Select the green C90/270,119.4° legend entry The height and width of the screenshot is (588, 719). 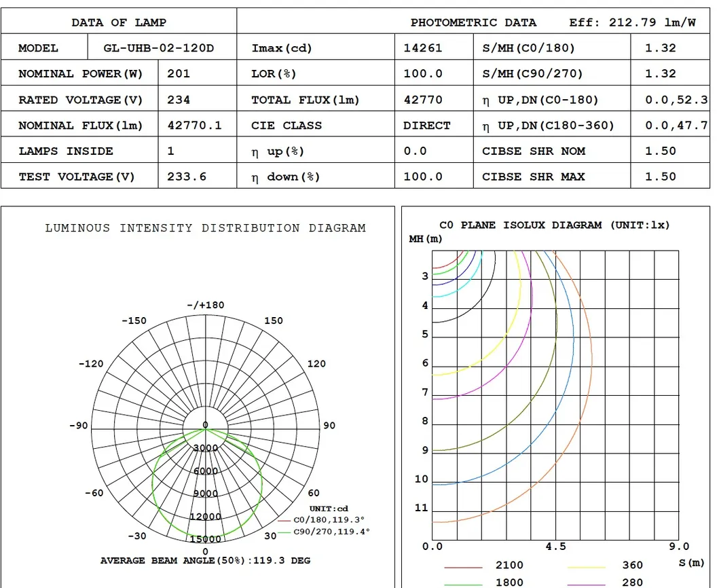[329, 532]
